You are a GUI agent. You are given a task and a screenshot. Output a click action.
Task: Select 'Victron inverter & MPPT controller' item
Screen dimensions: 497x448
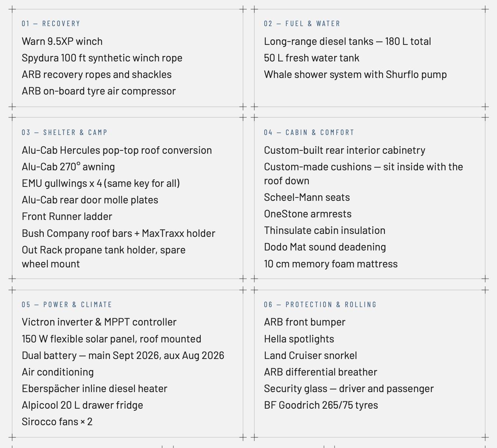coord(99,322)
